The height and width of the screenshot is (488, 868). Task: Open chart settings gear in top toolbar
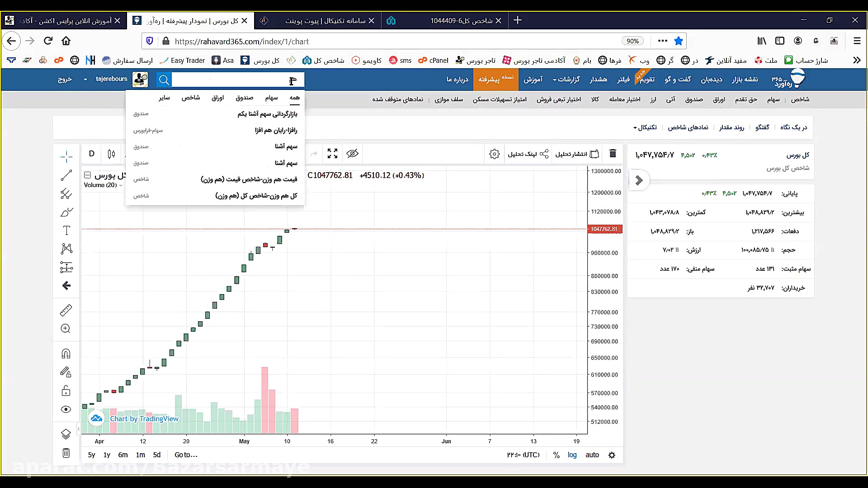(494, 154)
